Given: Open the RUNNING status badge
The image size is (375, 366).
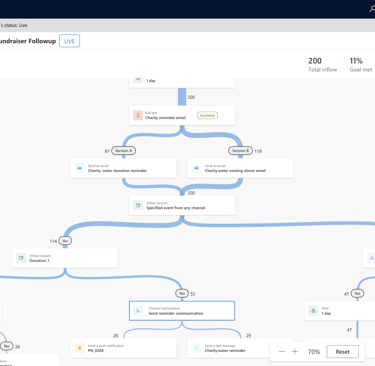Looking at the screenshot, I should [x=207, y=115].
